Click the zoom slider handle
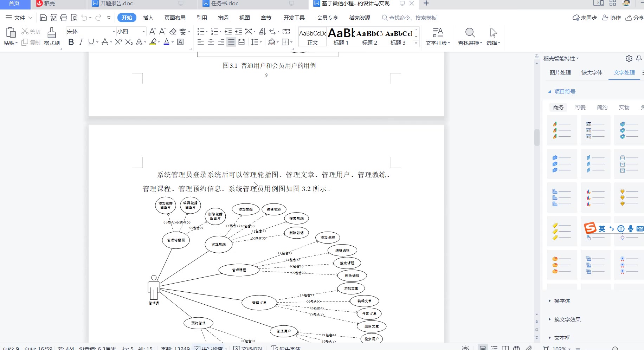The height and width of the screenshot is (350, 644). (615, 348)
